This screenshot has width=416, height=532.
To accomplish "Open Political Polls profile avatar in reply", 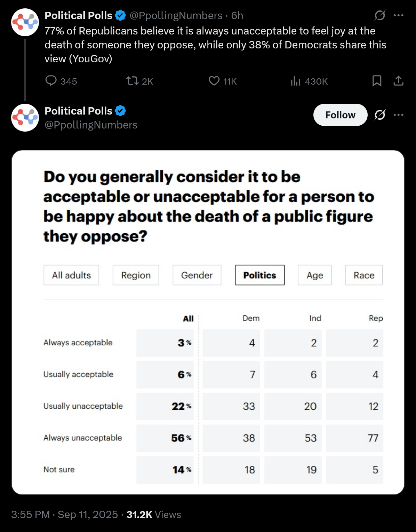I will click(x=25, y=118).
